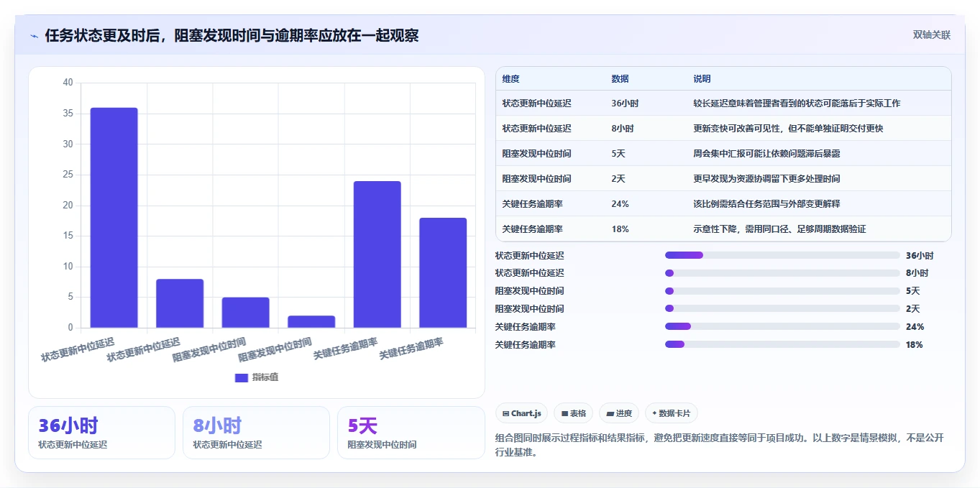Click the progress bar labeled 36小时

[782, 255]
